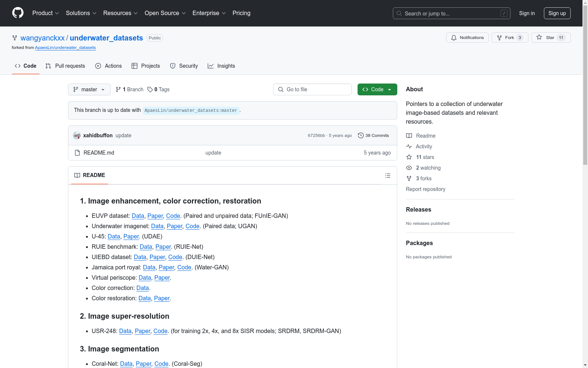
Task: Click xahidbuffon's avatar image
Action: [x=77, y=135]
